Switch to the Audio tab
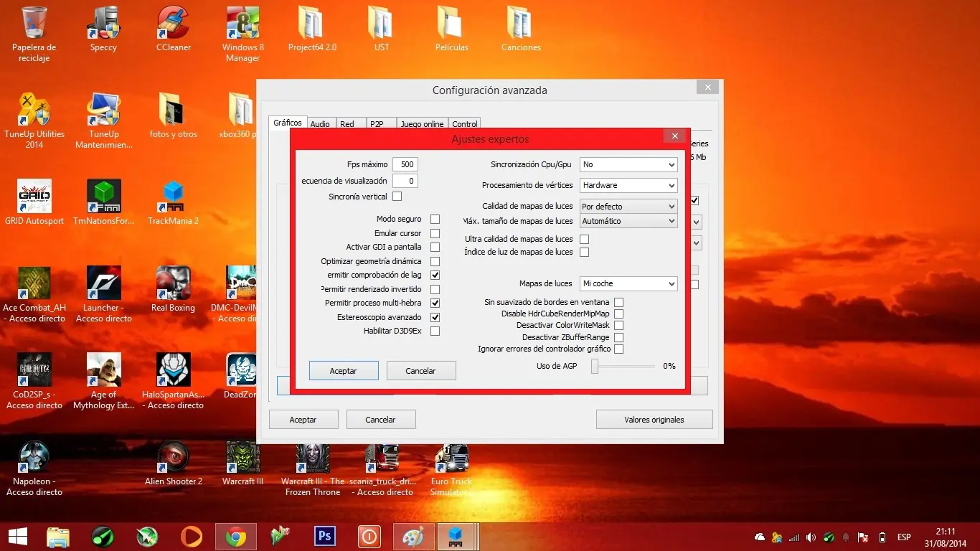Viewport: 980px width, 551px height. pos(320,124)
